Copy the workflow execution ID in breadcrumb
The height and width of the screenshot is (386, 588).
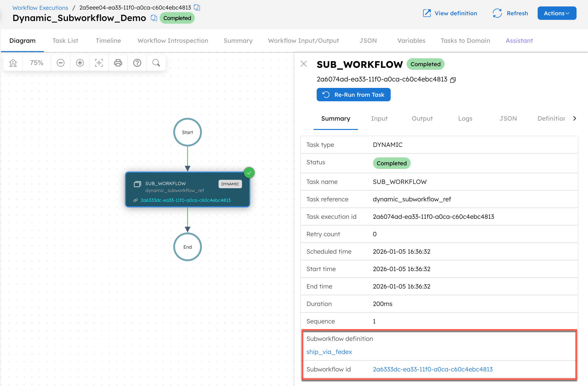click(x=197, y=7)
